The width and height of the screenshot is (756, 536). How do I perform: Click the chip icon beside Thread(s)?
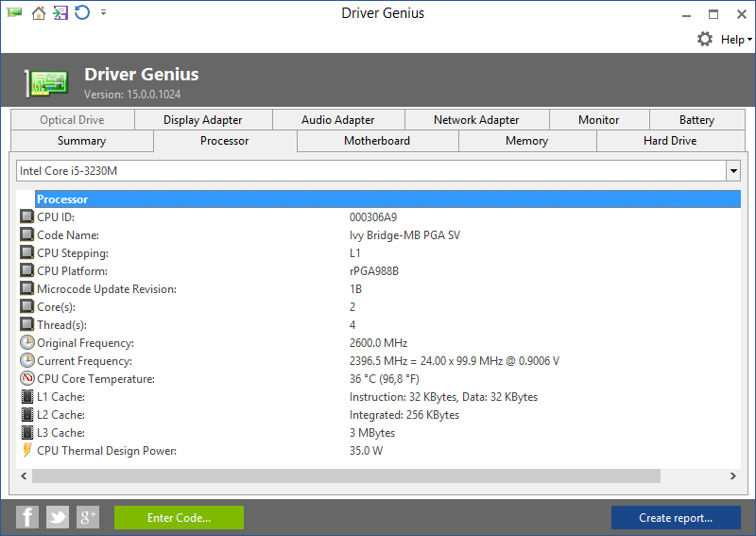coord(27,324)
